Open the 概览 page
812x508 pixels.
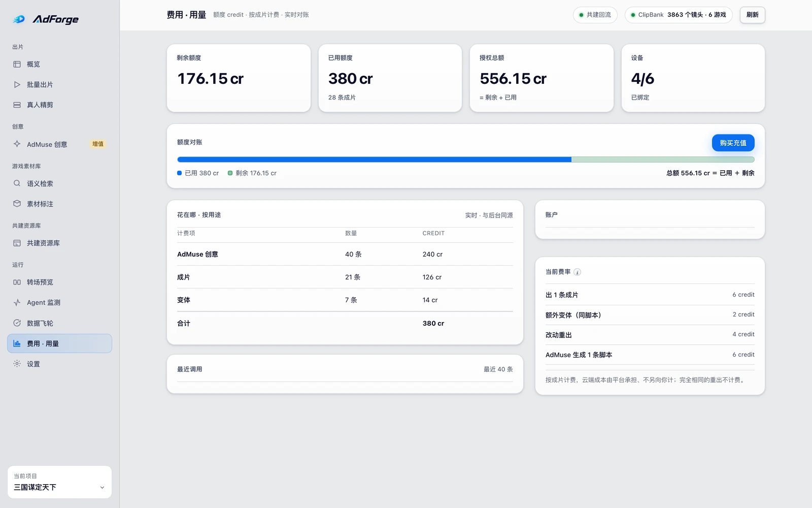tap(59, 64)
